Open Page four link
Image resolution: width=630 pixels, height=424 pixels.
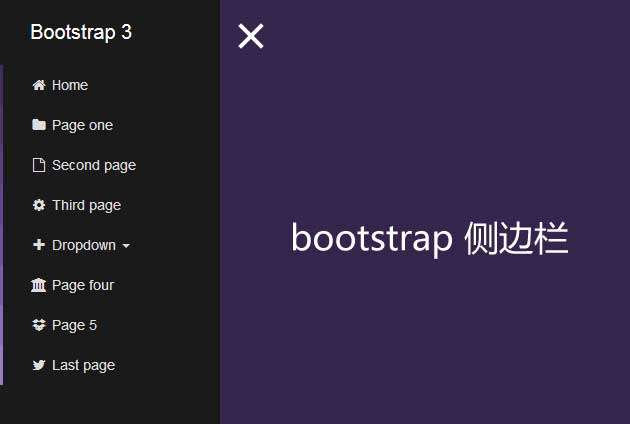(83, 285)
